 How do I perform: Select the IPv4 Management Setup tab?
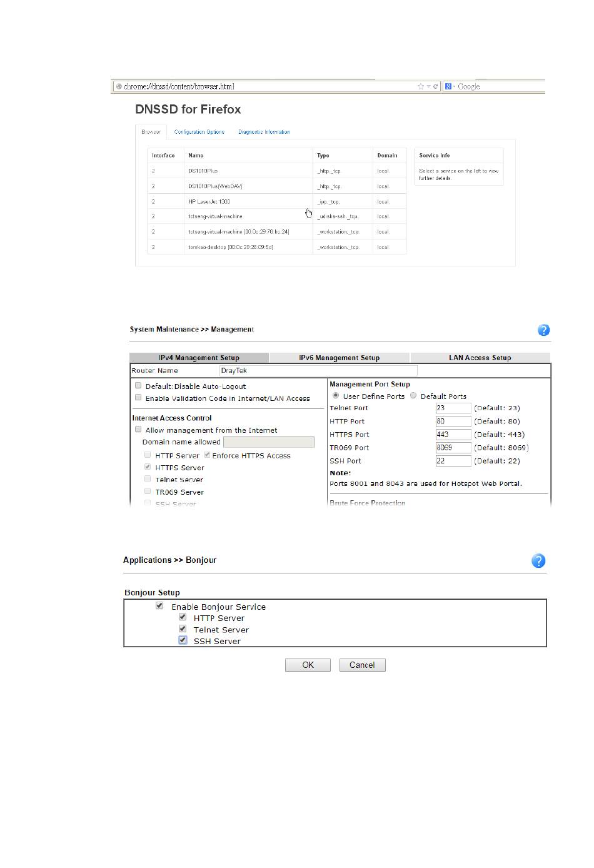(199, 358)
